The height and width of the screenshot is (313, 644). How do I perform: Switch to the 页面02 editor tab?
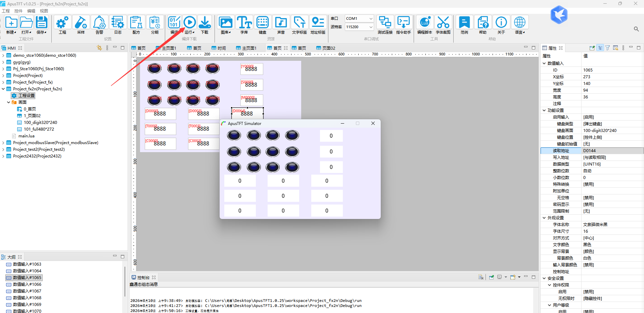325,48
